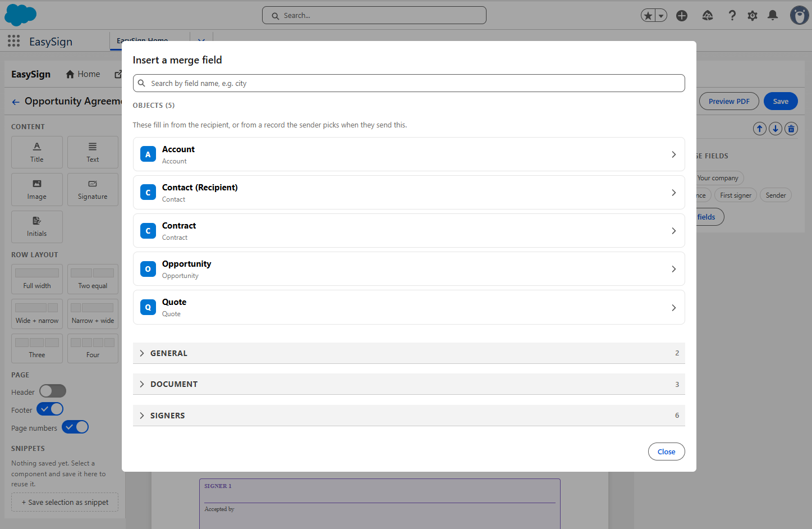Viewport: 812px width, 529px height.
Task: Enable the Header toggle
Action: pos(53,391)
